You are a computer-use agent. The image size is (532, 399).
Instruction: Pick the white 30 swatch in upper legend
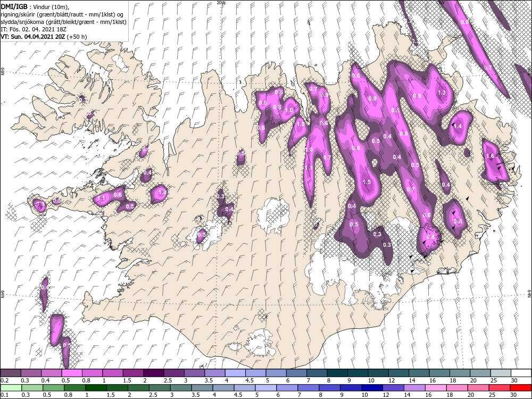tap(521, 373)
